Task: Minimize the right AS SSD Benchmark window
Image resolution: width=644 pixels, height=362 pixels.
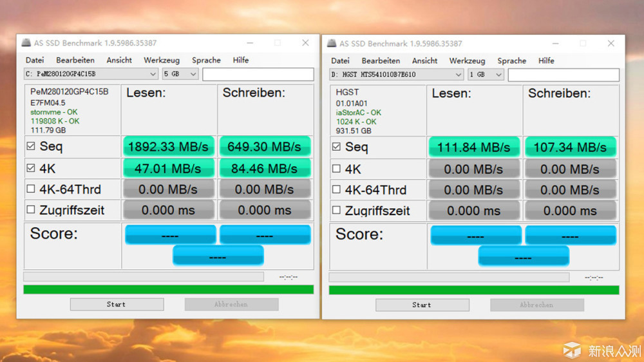Action: click(x=554, y=44)
